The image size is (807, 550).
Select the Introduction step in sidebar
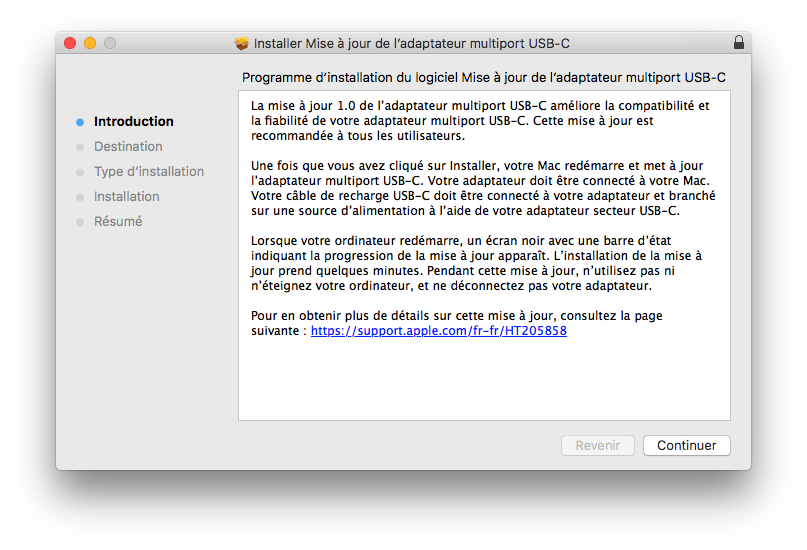[134, 121]
